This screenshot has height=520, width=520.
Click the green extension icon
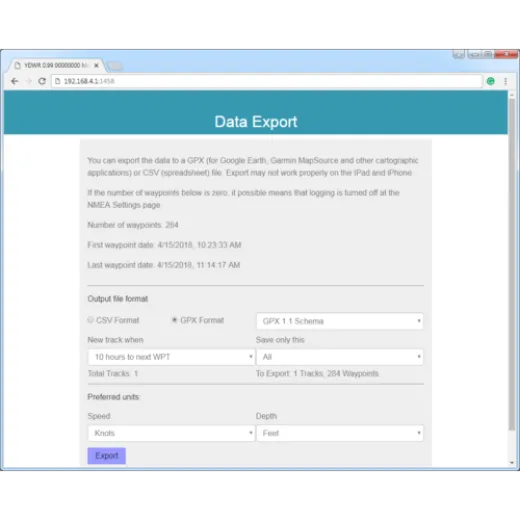(490, 81)
